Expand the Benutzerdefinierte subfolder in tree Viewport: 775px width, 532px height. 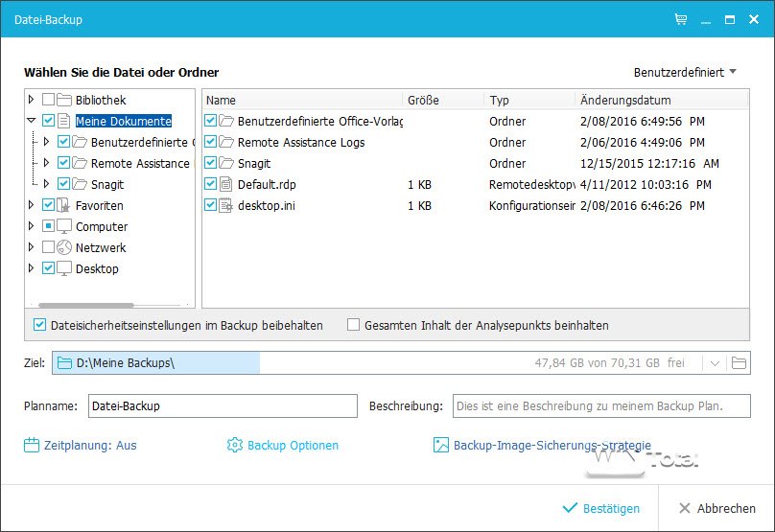(x=46, y=141)
